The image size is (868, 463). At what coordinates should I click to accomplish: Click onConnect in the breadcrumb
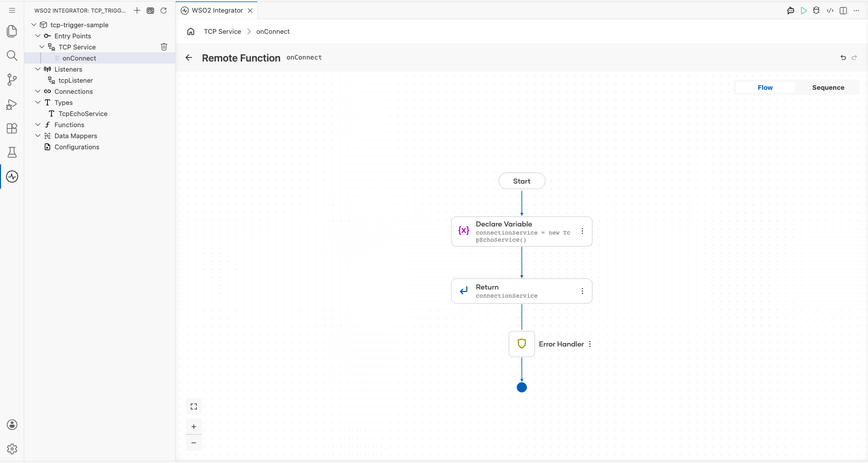(273, 31)
